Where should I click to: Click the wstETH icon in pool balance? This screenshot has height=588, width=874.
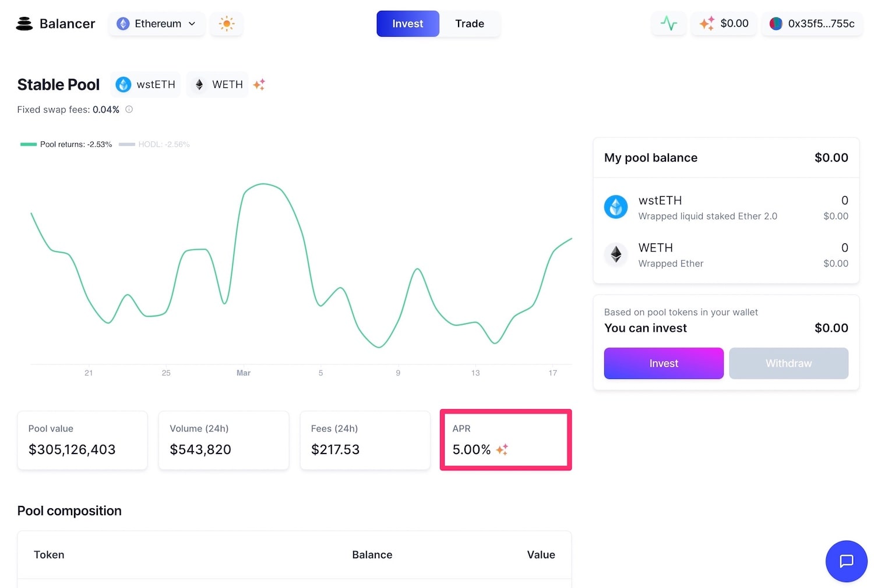pos(616,207)
